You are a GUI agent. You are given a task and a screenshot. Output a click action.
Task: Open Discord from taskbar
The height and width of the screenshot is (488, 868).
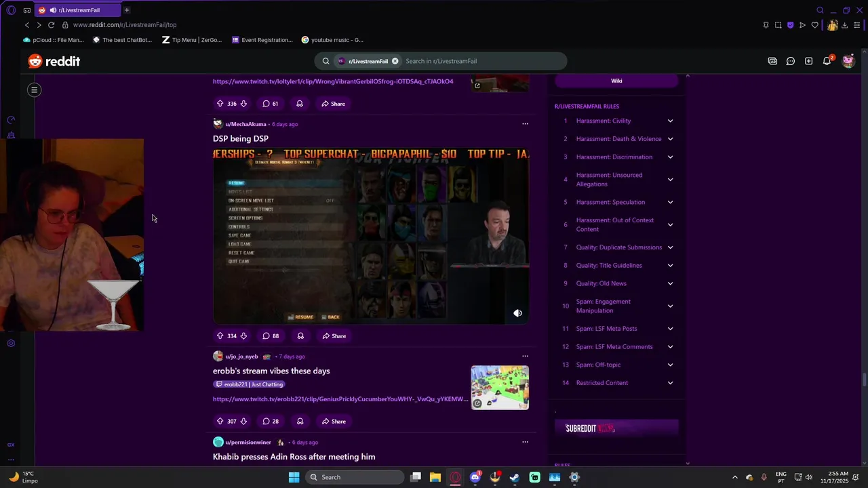click(x=475, y=477)
